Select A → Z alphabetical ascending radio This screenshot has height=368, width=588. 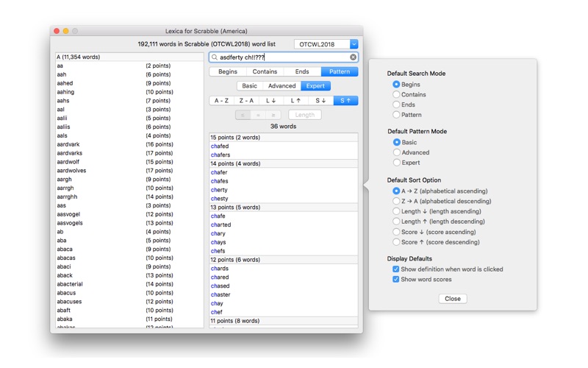coord(396,191)
